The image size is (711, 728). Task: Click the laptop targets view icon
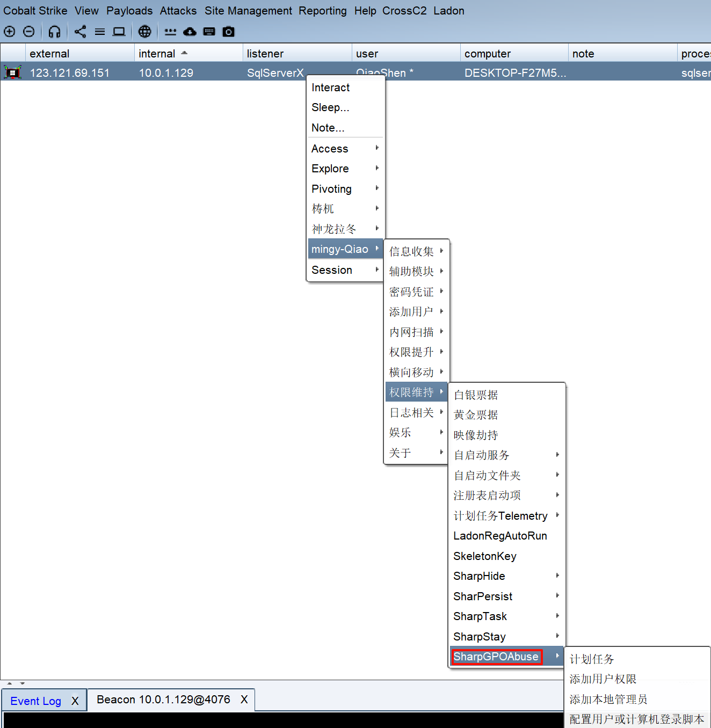[119, 32]
